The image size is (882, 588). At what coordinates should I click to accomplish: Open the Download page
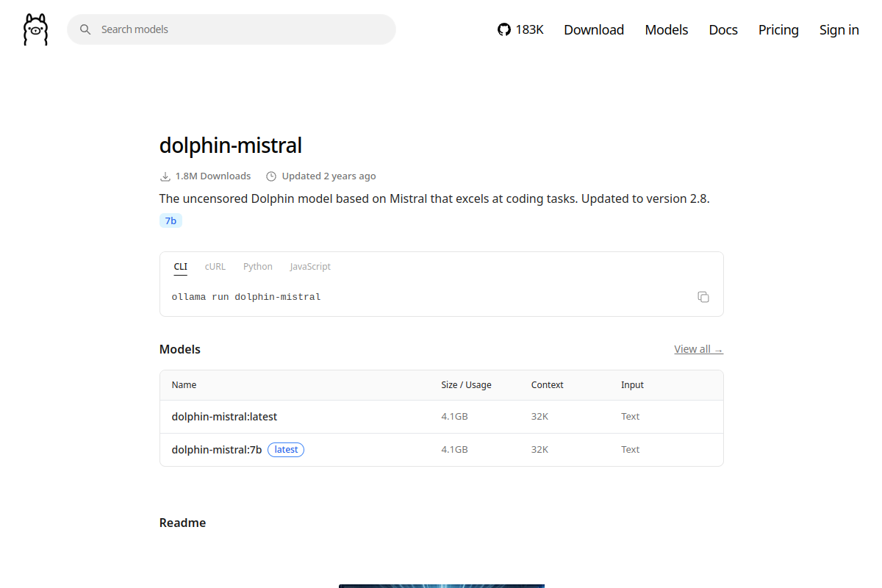point(594,29)
